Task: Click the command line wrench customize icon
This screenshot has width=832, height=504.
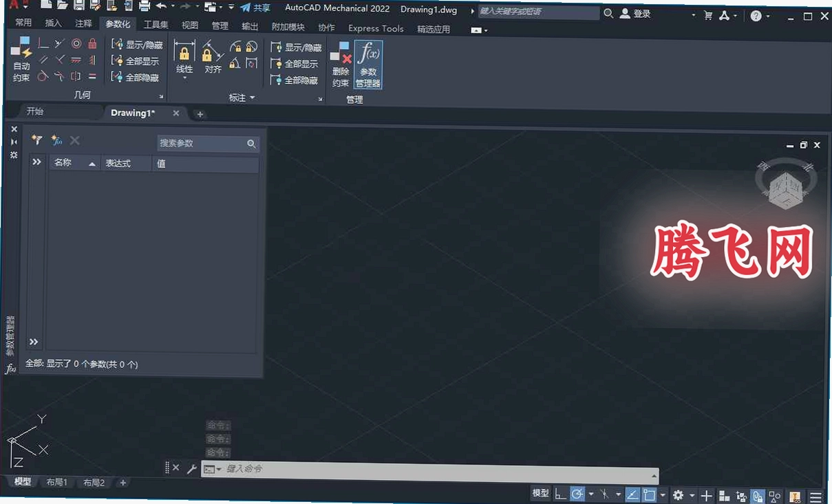Action: click(192, 469)
